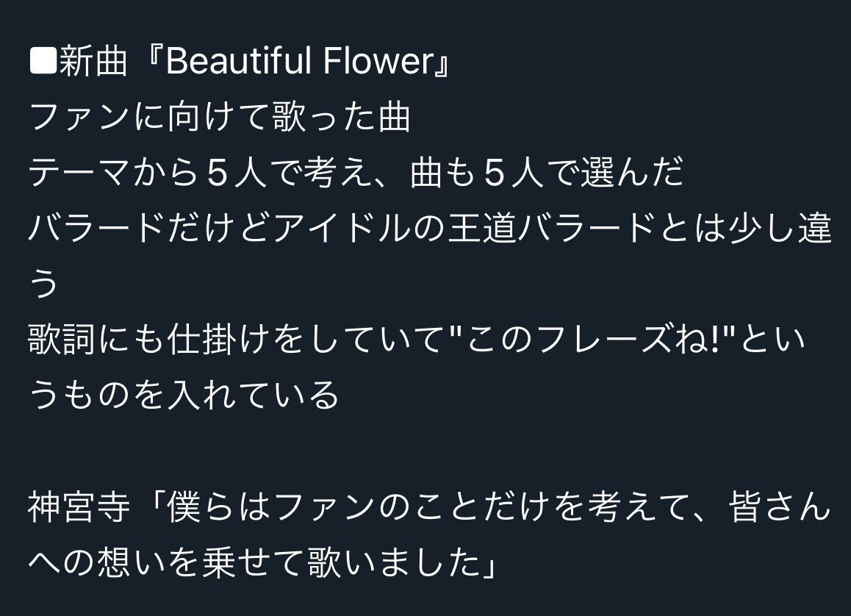Select the ending phrase 歌いました」
Image resolution: width=851 pixels, height=616 pixels.
click(402, 562)
